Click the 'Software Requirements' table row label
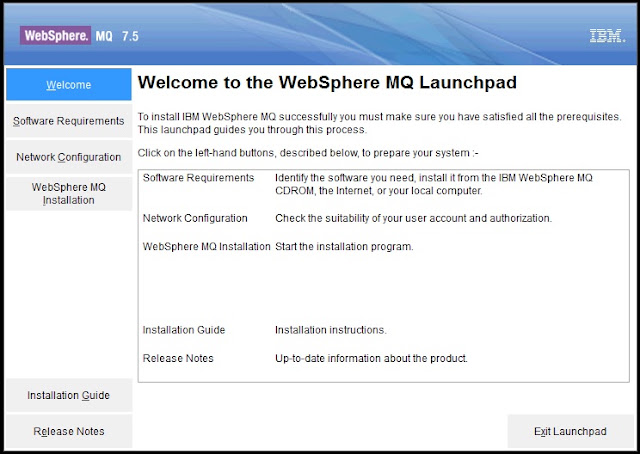640x454 pixels. [x=198, y=178]
